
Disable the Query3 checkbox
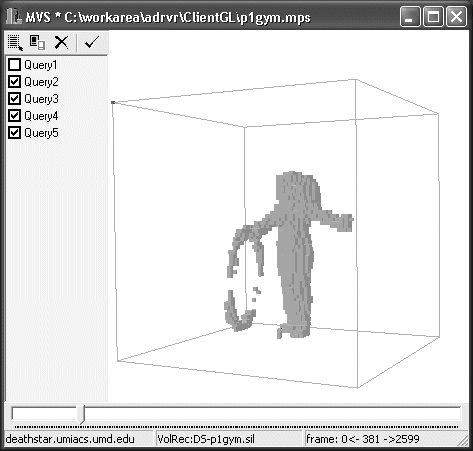tap(14, 99)
